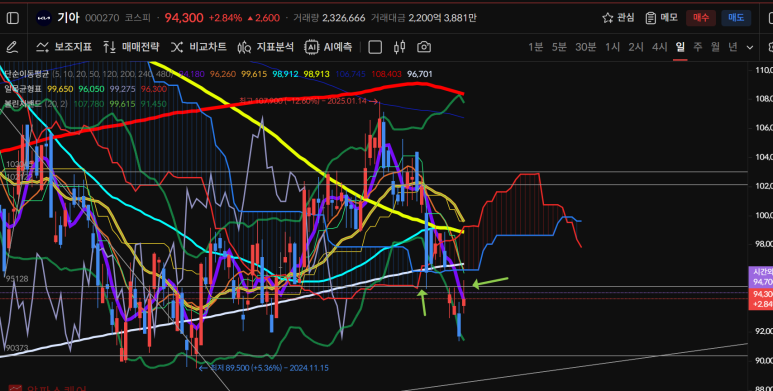Click the 최저 89,500 low marker
Image resolution: width=773 pixels, height=391 pixels.
[x=264, y=368]
